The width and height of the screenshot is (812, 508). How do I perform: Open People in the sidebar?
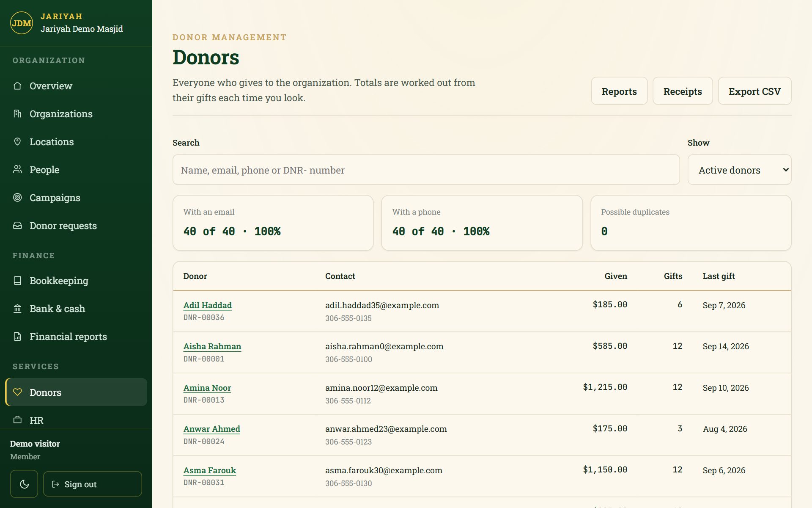tap(76, 170)
